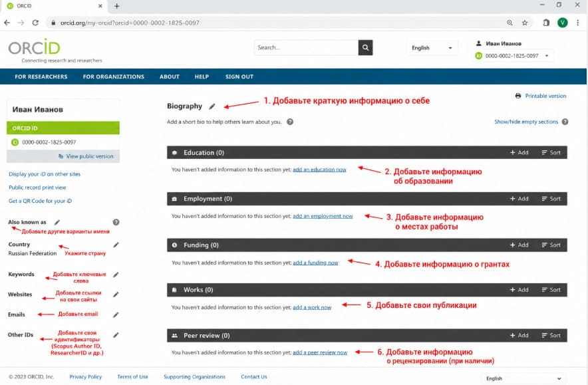Open the footer English language dropdown
Image resolution: width=588 pixels, height=385 pixels.
pyautogui.click(x=523, y=378)
